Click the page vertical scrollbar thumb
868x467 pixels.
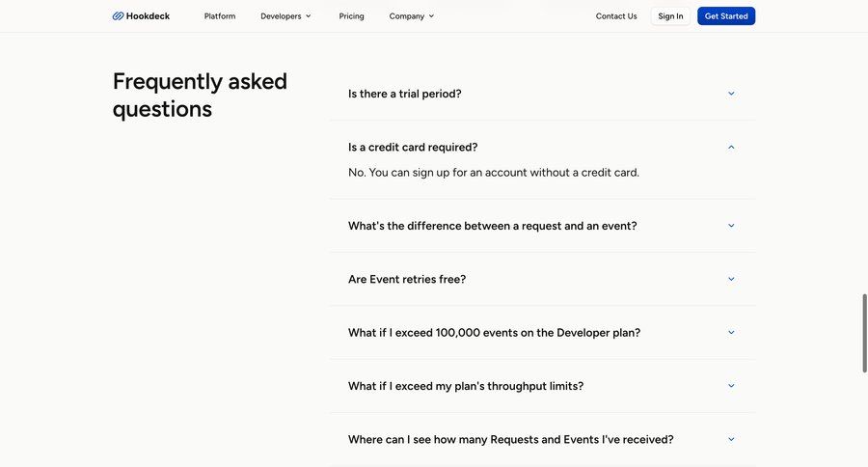tap(864, 334)
